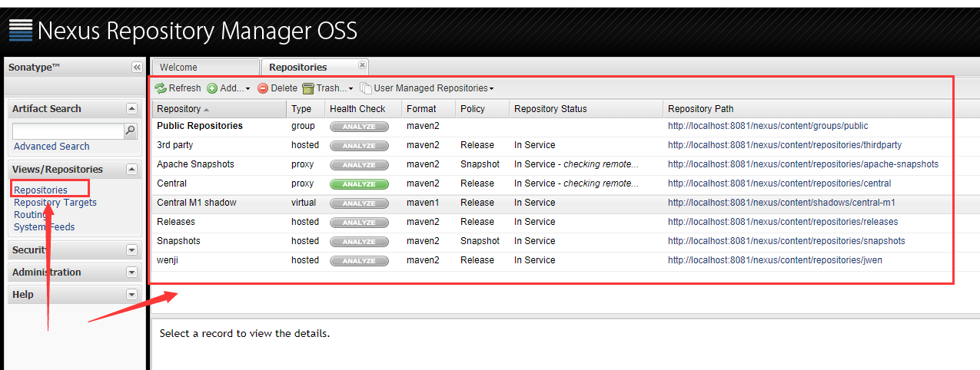Click the Delete toolbar button

(x=277, y=88)
